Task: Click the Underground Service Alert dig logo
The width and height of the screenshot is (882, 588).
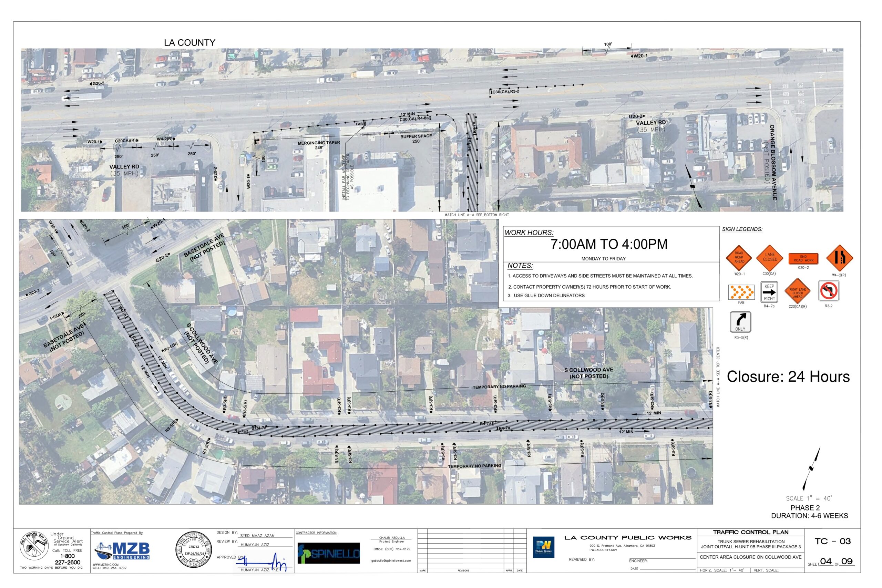Action: [34, 546]
